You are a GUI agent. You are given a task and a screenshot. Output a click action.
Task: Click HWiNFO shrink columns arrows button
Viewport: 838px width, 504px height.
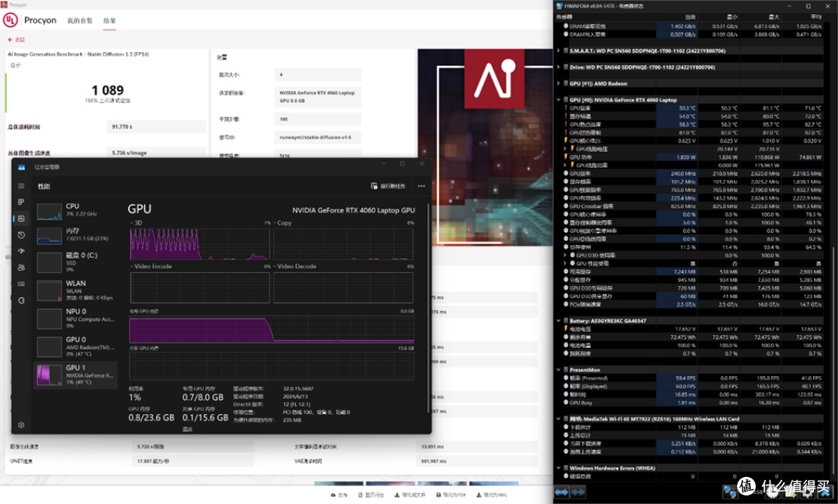[578, 492]
